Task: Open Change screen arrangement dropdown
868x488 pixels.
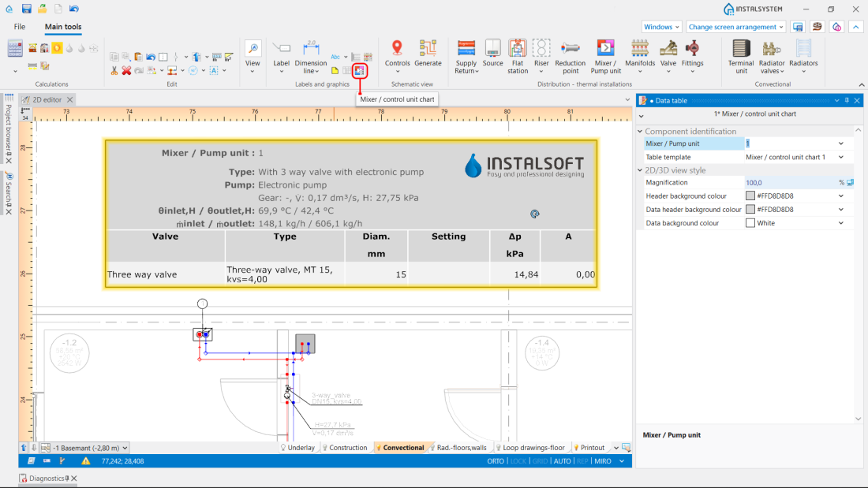Action: pyautogui.click(x=735, y=27)
